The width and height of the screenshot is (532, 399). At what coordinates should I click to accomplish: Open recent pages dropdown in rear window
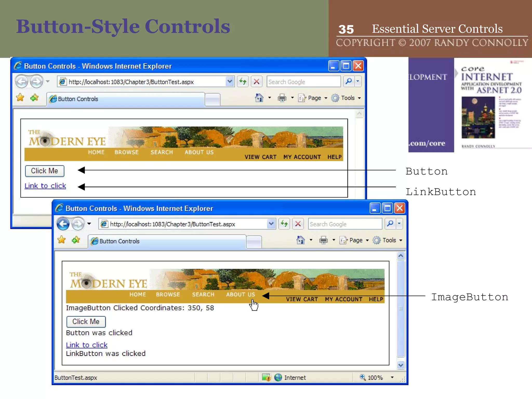tap(48, 82)
